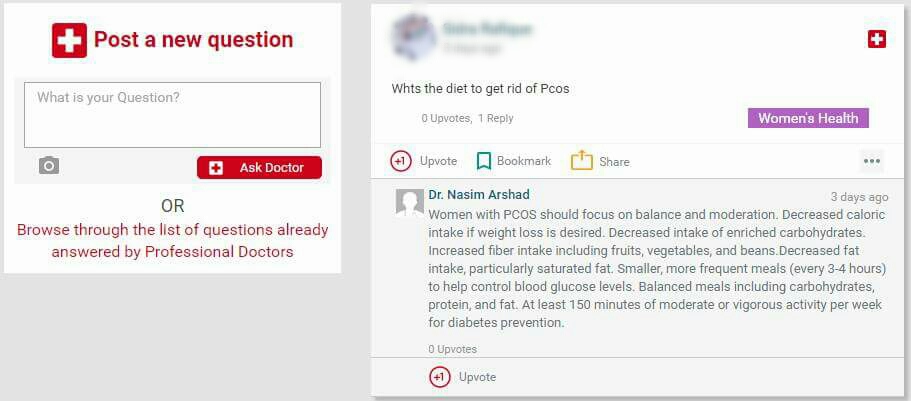Open Dr. Nasim Arshad's profile name link

pos(479,195)
